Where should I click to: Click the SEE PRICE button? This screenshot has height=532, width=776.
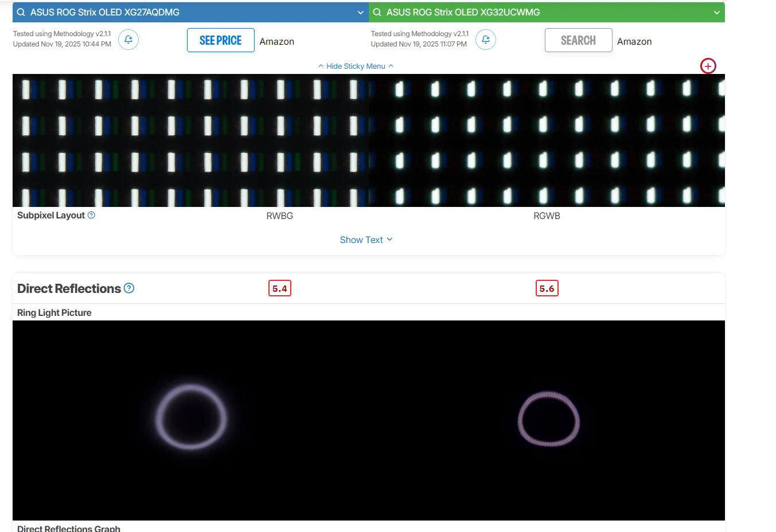tap(220, 40)
